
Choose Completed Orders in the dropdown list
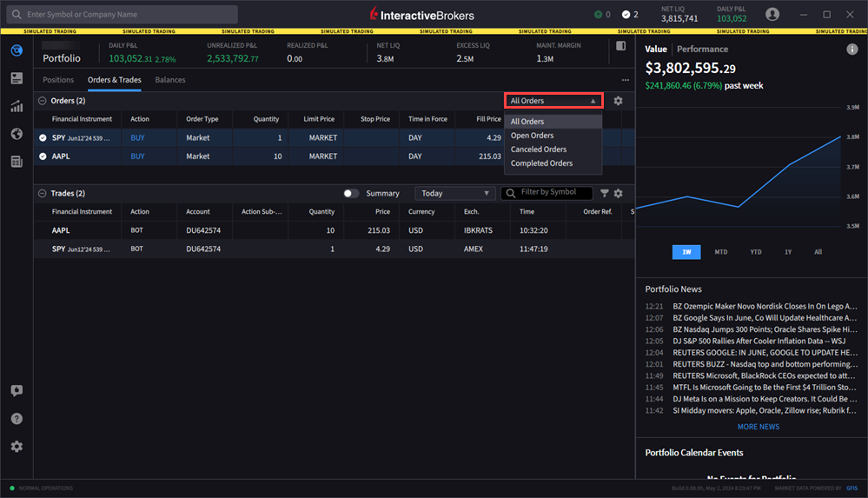tap(553, 163)
